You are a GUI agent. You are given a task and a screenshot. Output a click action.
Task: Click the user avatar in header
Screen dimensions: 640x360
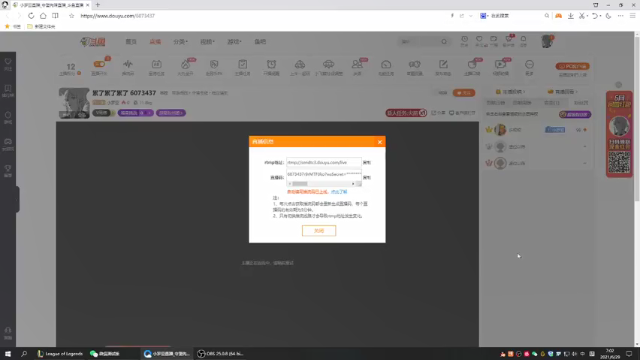point(547,41)
